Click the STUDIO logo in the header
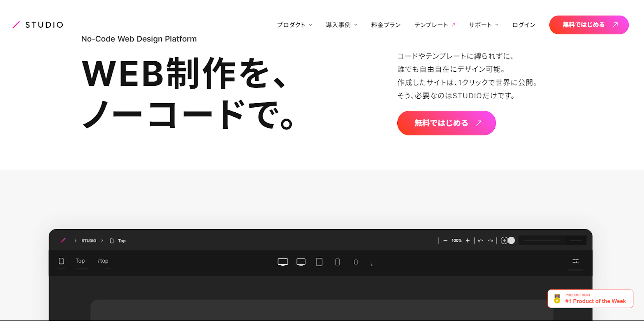The height and width of the screenshot is (321, 644). pyautogui.click(x=38, y=25)
